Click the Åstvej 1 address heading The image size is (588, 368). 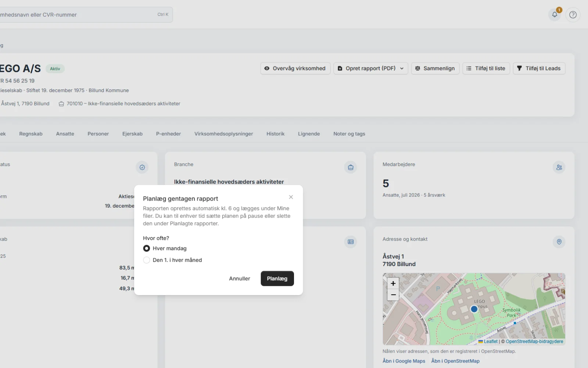[x=393, y=256]
